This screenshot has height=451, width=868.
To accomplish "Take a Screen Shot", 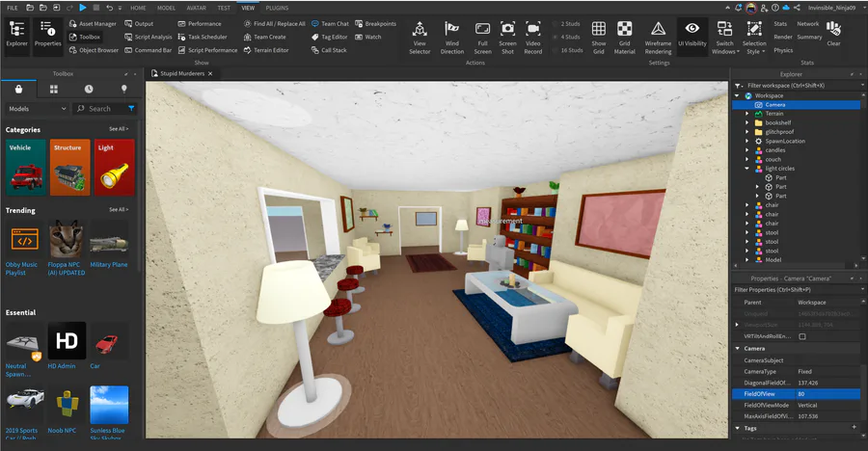I will pyautogui.click(x=507, y=37).
